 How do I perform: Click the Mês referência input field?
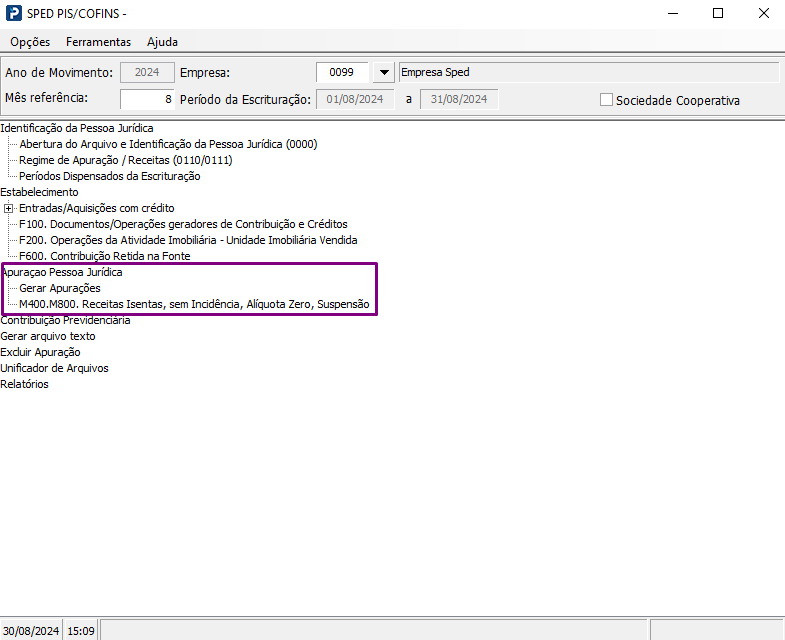click(147, 99)
